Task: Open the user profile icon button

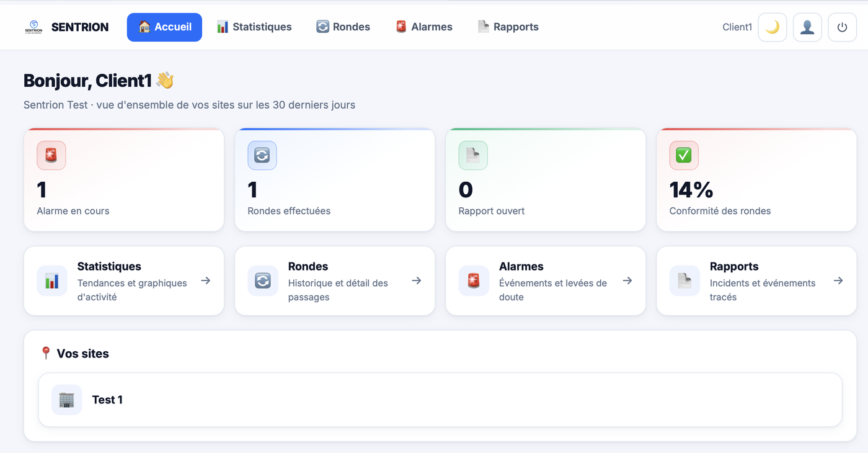Action: click(807, 27)
